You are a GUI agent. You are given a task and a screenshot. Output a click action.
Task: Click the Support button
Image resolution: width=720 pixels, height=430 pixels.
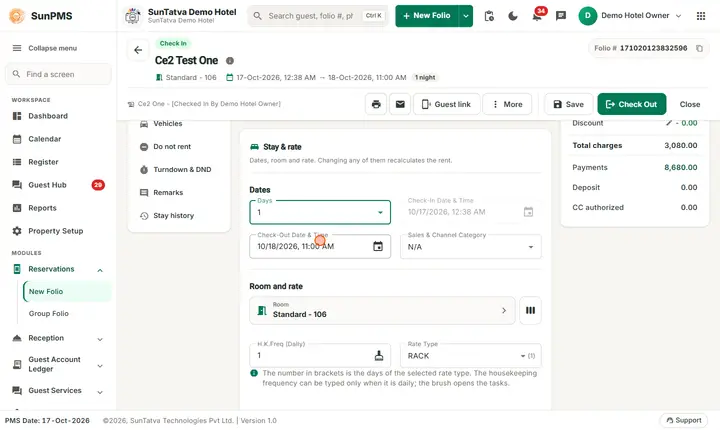684,420
